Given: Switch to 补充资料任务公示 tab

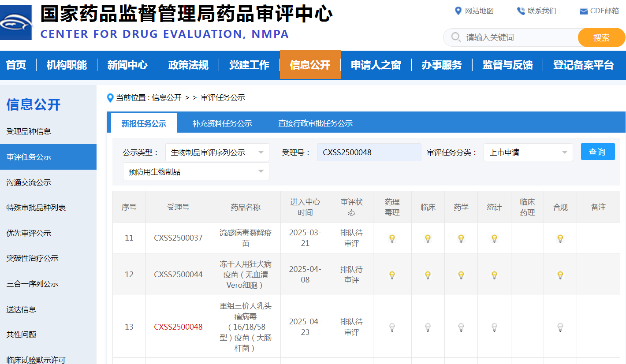Looking at the screenshot, I should coord(222,123).
